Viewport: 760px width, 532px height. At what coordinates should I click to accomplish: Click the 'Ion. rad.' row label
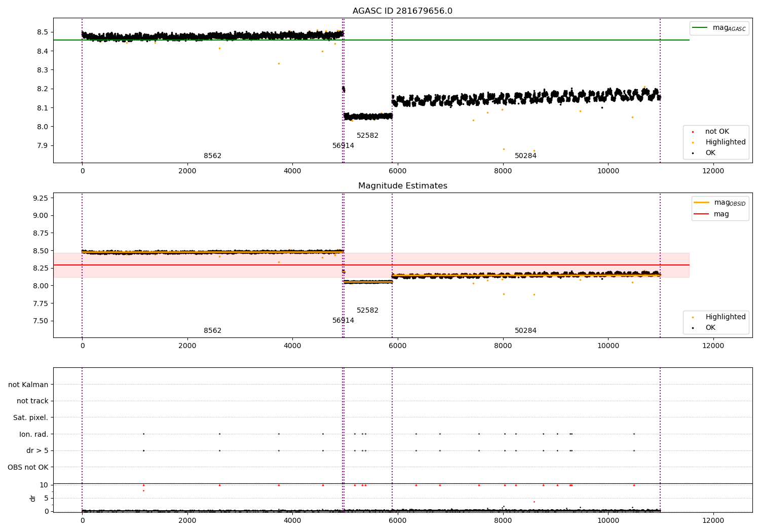tap(34, 434)
